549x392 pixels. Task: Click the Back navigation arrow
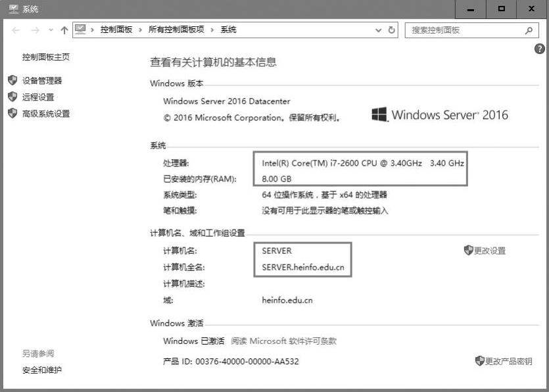pyautogui.click(x=16, y=30)
